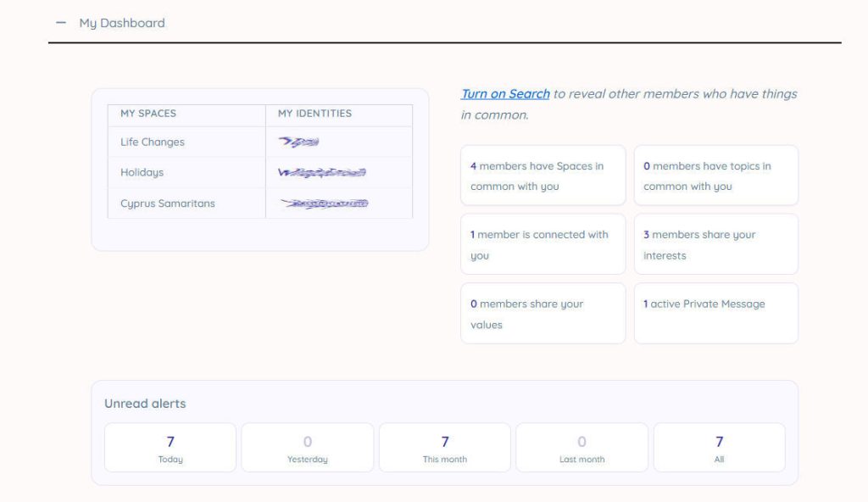Open the 4 members with Spaces in common card

[x=543, y=176]
